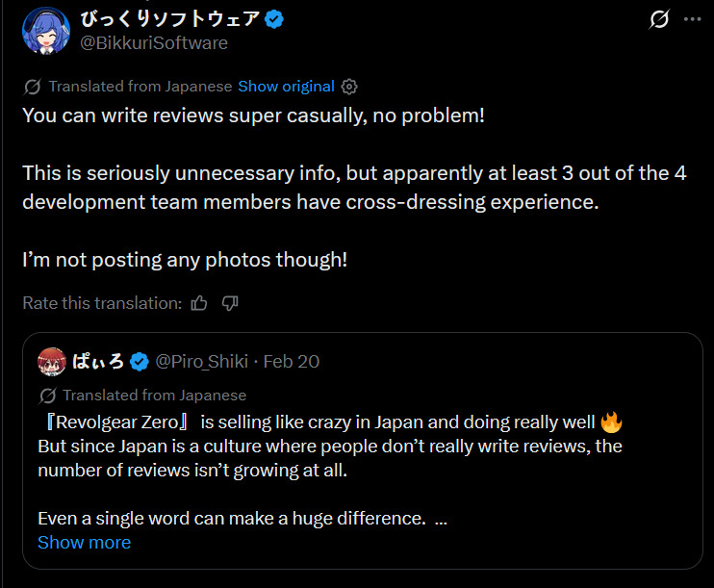The height and width of the screenshot is (588, 714).
Task: Open the びっくりソフトウェア display name
Action: coord(170,20)
